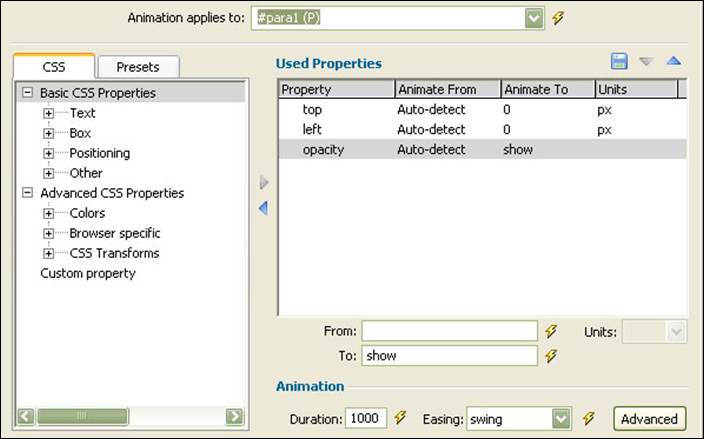Click the To input field containing show
The height and width of the screenshot is (439, 704).
pos(449,356)
